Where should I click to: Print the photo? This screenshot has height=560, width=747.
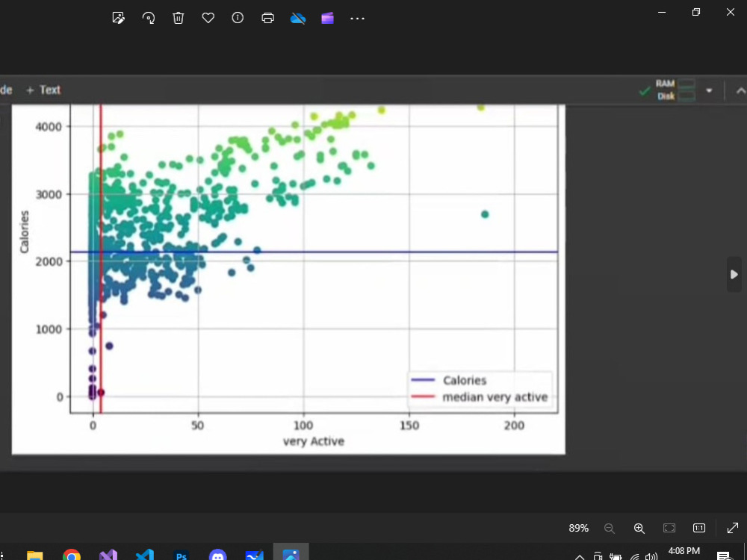tap(267, 18)
